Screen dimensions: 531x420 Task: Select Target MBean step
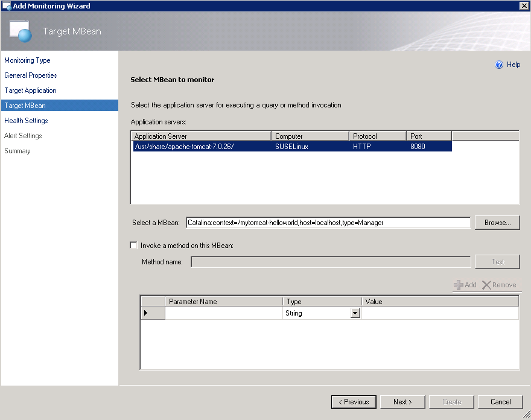click(x=60, y=106)
